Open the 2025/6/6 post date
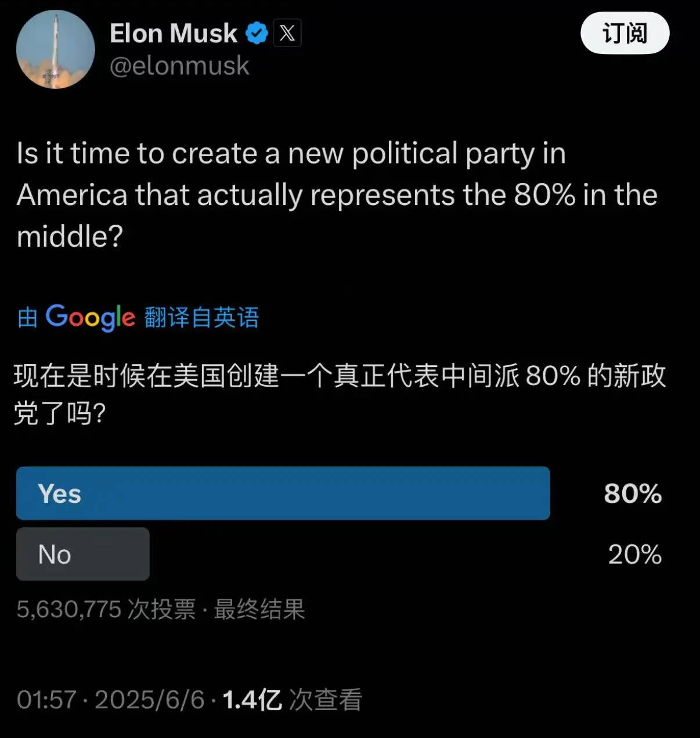Image resolution: width=700 pixels, height=738 pixels. pos(149,700)
